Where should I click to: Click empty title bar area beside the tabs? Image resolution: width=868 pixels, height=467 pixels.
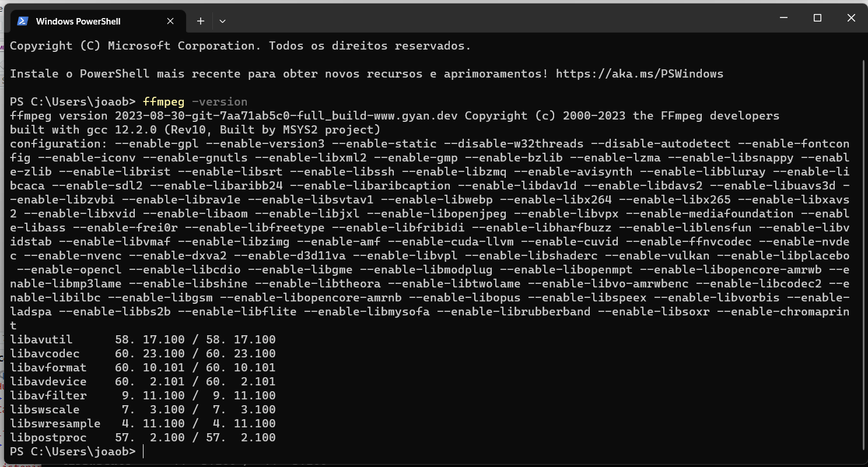tap(496, 19)
